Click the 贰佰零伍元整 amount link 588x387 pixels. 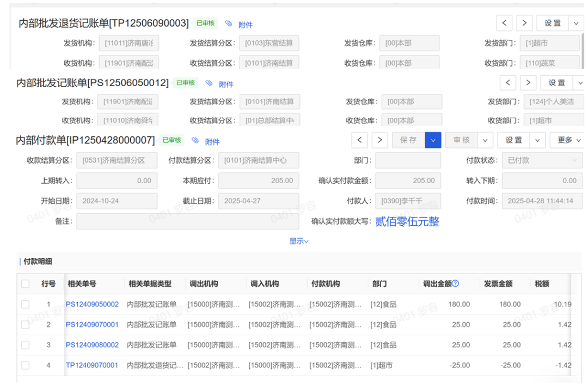click(407, 221)
